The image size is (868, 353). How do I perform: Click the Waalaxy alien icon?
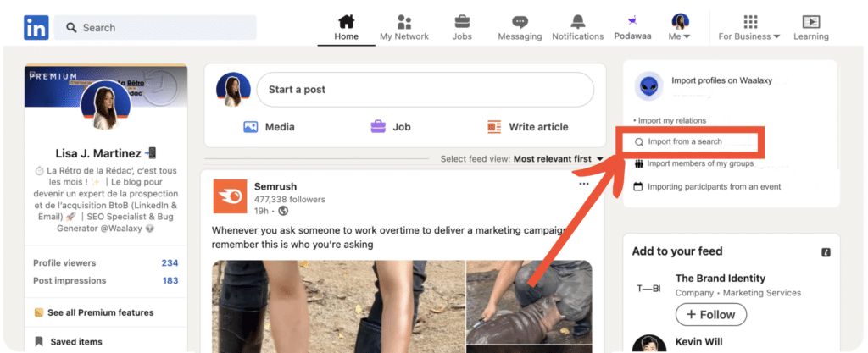pos(648,85)
